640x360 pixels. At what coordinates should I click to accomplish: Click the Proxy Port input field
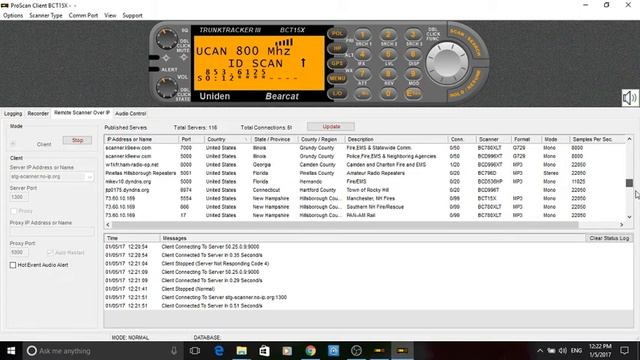pyautogui.click(x=19, y=252)
